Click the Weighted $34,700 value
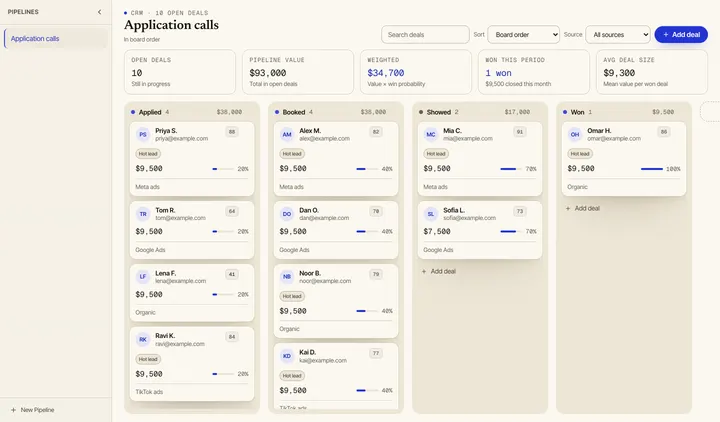Screen dimensions: 720x422 click(386, 73)
